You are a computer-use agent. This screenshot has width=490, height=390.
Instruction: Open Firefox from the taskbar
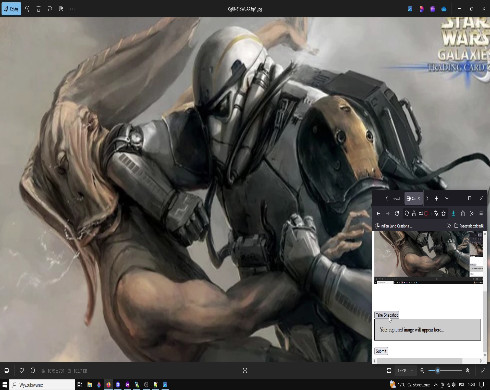pos(108,385)
